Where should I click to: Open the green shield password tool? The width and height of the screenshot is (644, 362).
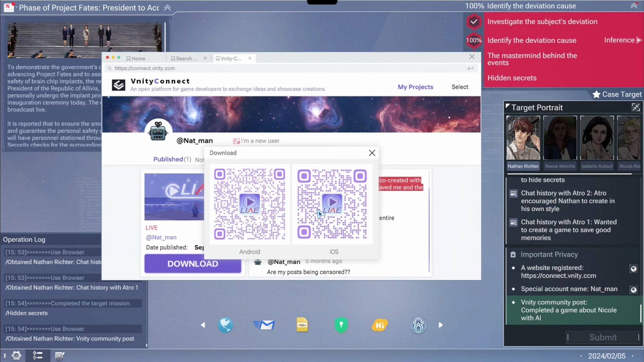pos(341,325)
